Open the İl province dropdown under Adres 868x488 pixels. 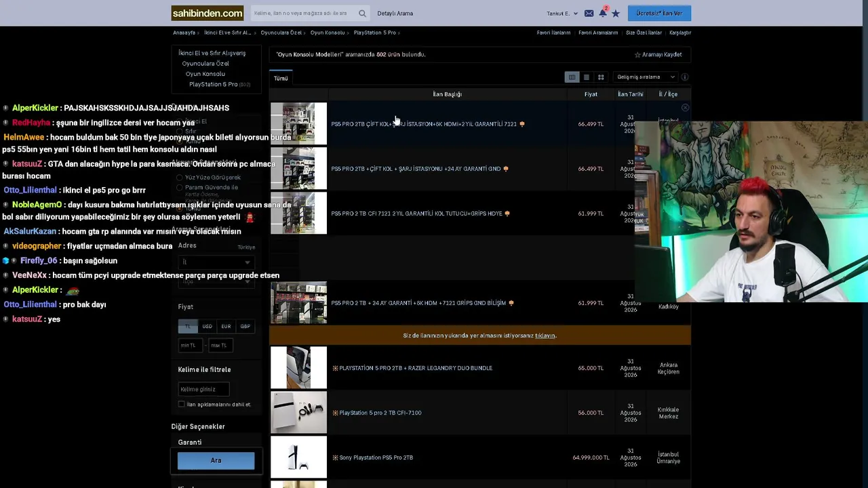tap(216, 262)
